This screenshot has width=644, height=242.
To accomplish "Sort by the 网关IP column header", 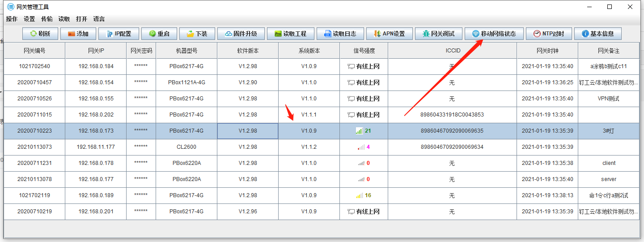I will 95,51.
